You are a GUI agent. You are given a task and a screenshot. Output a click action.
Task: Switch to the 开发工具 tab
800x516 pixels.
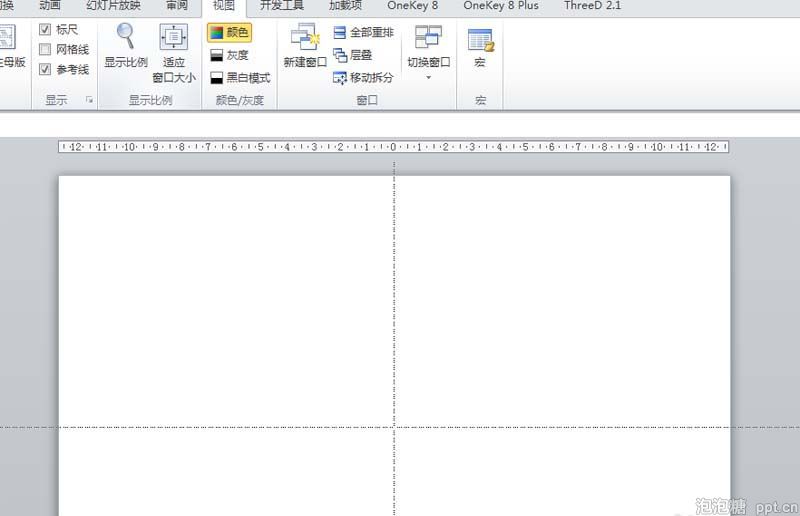[281, 6]
